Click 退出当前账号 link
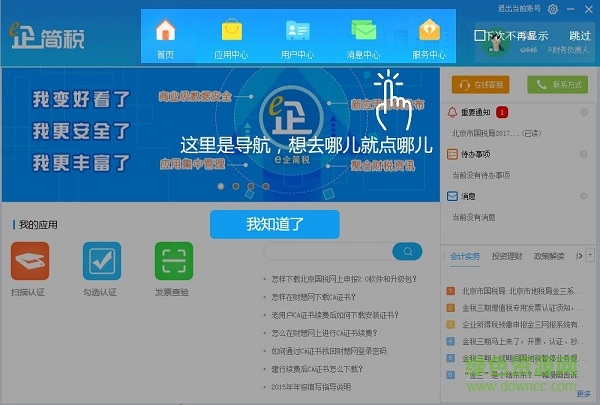Viewport: 600px width, 405px height. (x=519, y=8)
